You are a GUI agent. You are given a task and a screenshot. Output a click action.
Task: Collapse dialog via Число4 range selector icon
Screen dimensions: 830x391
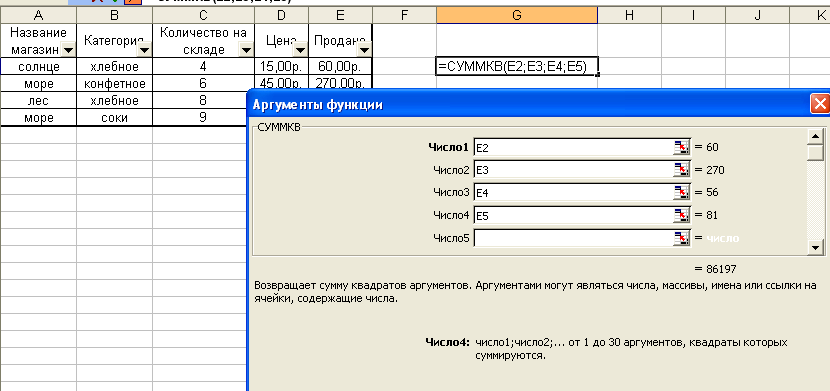(x=681, y=215)
